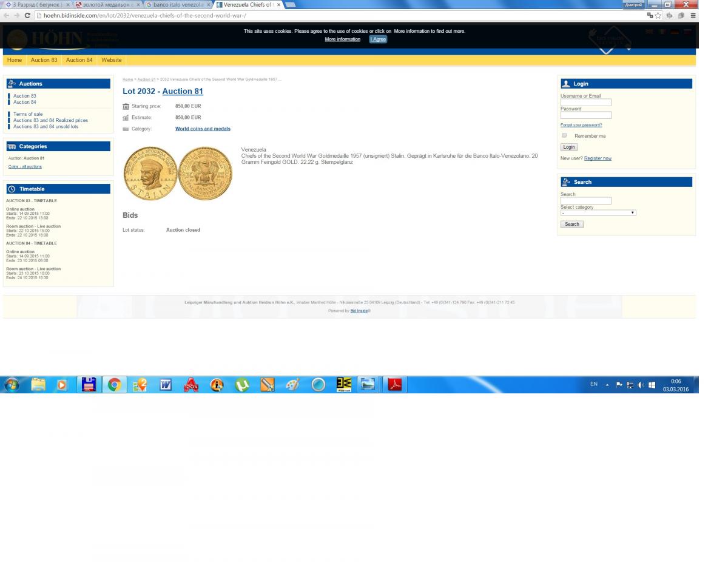The image size is (728, 562).
Task: Reload the page with the refresh icon
Action: tap(27, 15)
